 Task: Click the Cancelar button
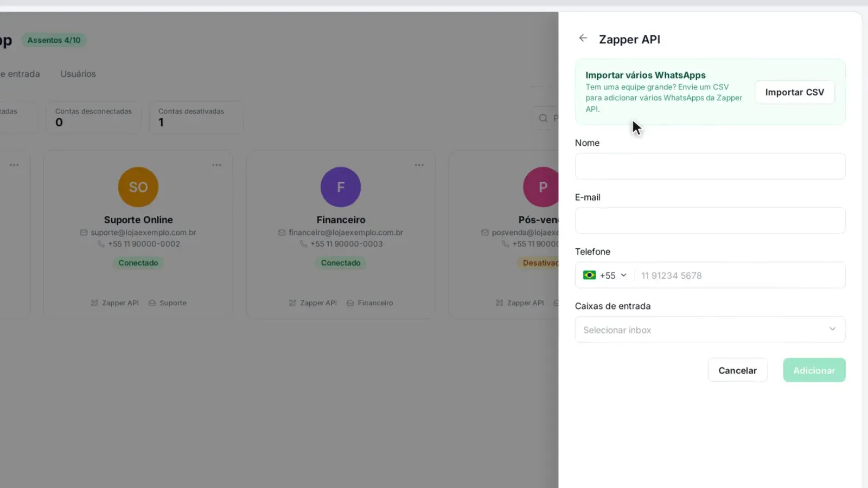pos(737,370)
